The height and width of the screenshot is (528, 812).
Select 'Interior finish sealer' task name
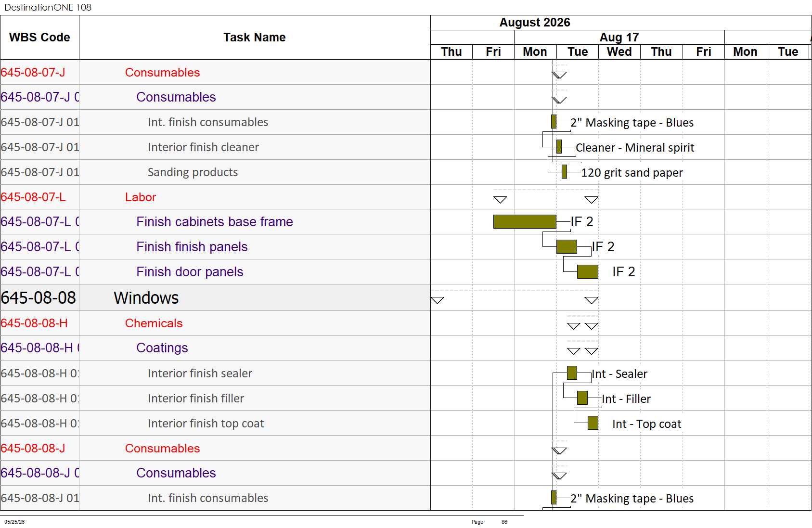[x=200, y=373]
